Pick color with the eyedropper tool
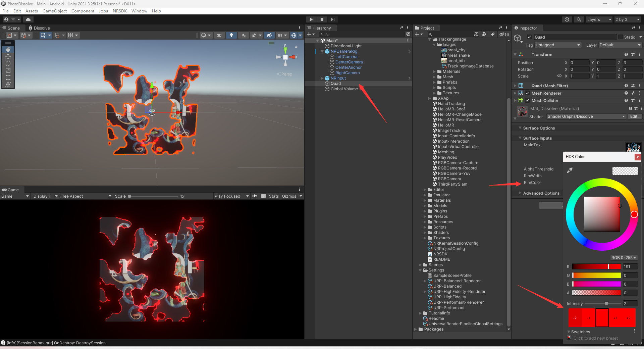Screen dimensions: 644x349 point(570,170)
